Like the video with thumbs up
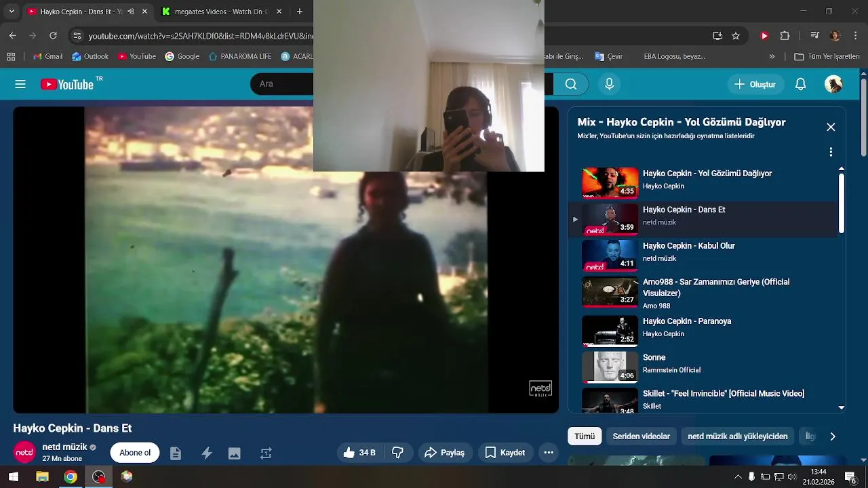Image resolution: width=868 pixels, height=488 pixels. pos(361,453)
